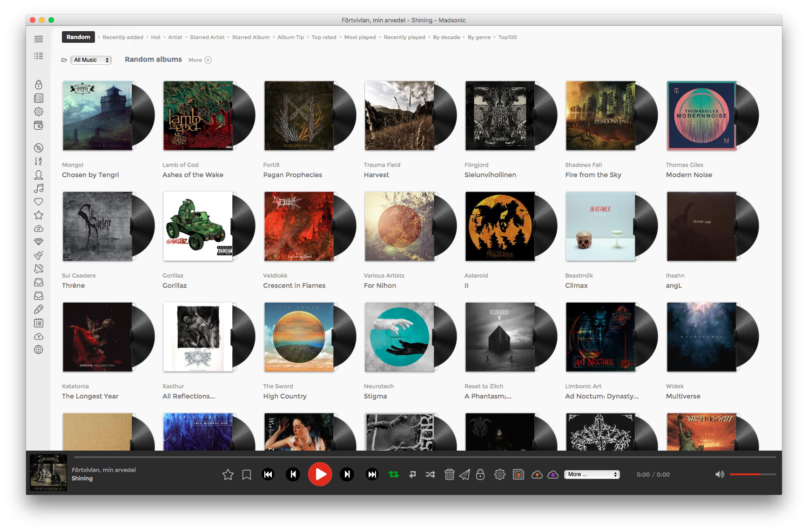Toggle the shuffle button in player

point(431,474)
